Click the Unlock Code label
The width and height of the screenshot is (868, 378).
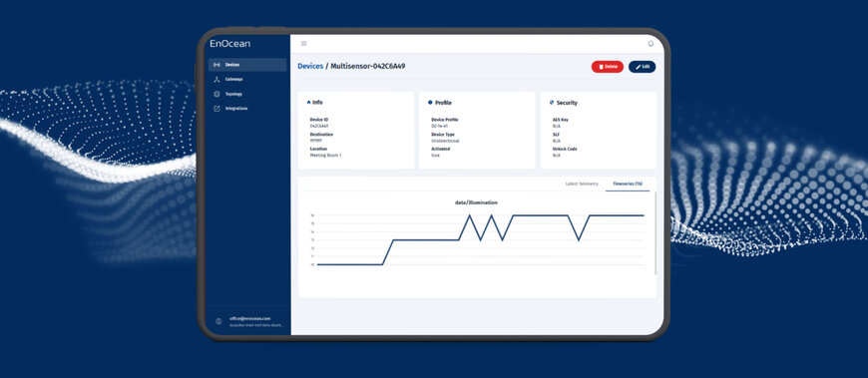tap(565, 149)
